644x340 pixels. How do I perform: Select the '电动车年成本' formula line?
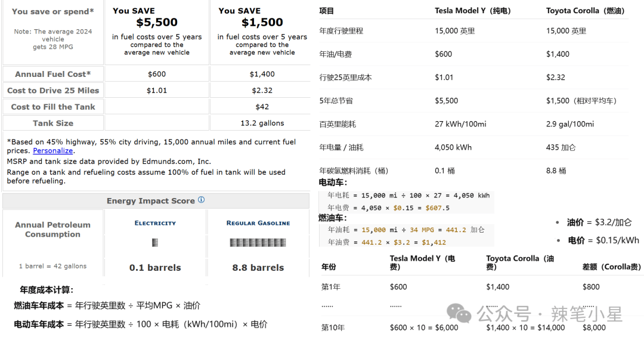tap(141, 324)
